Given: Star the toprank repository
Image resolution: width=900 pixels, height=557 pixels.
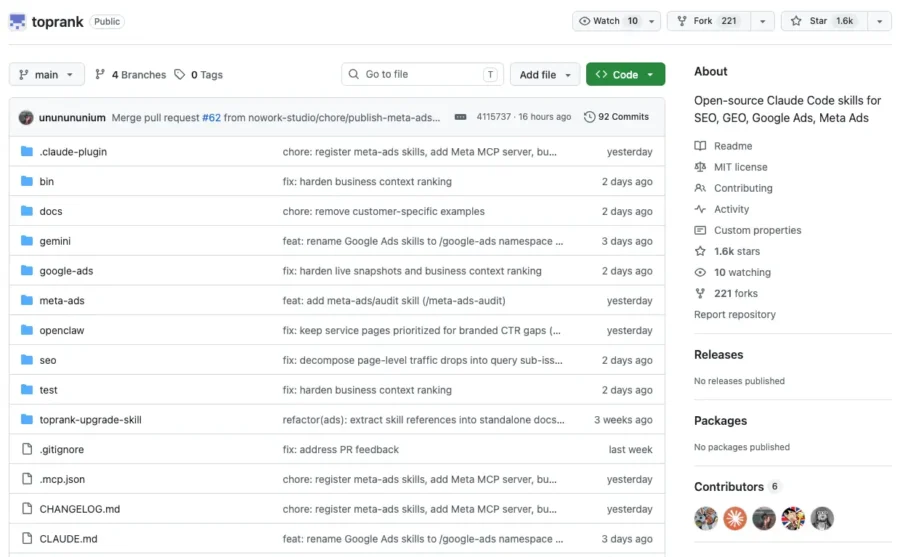Looking at the screenshot, I should [824, 21].
